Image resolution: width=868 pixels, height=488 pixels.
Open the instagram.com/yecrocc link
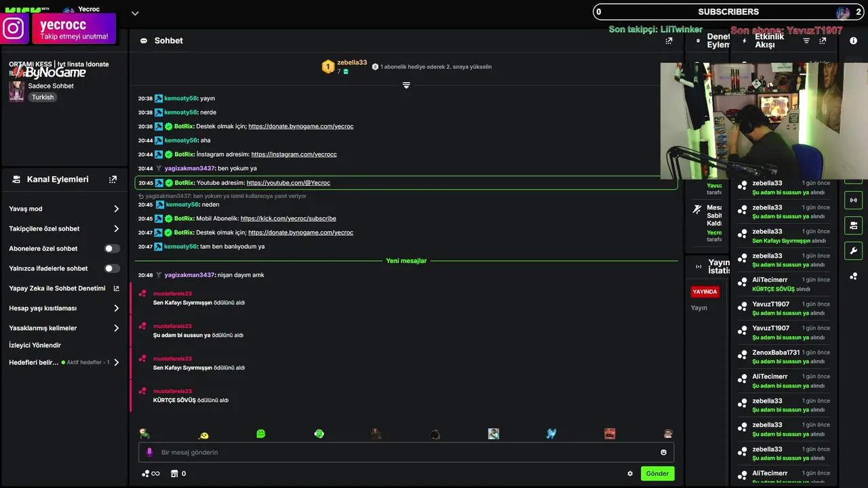pyautogui.click(x=294, y=155)
